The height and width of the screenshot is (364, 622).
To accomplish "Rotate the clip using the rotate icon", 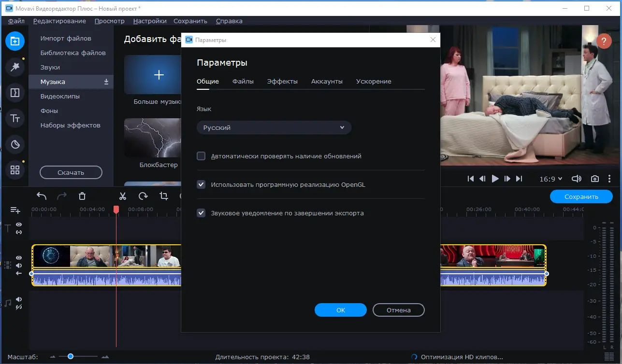I will coord(143,196).
